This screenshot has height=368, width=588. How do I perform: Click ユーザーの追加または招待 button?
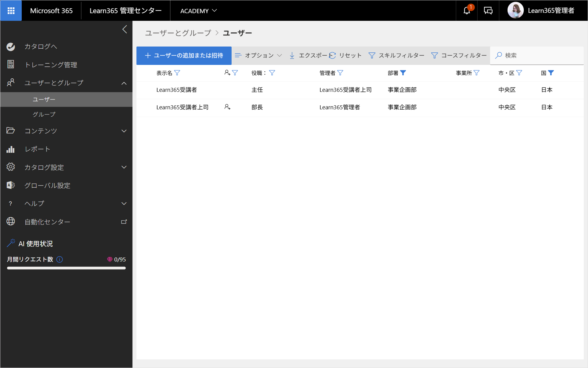pos(184,55)
